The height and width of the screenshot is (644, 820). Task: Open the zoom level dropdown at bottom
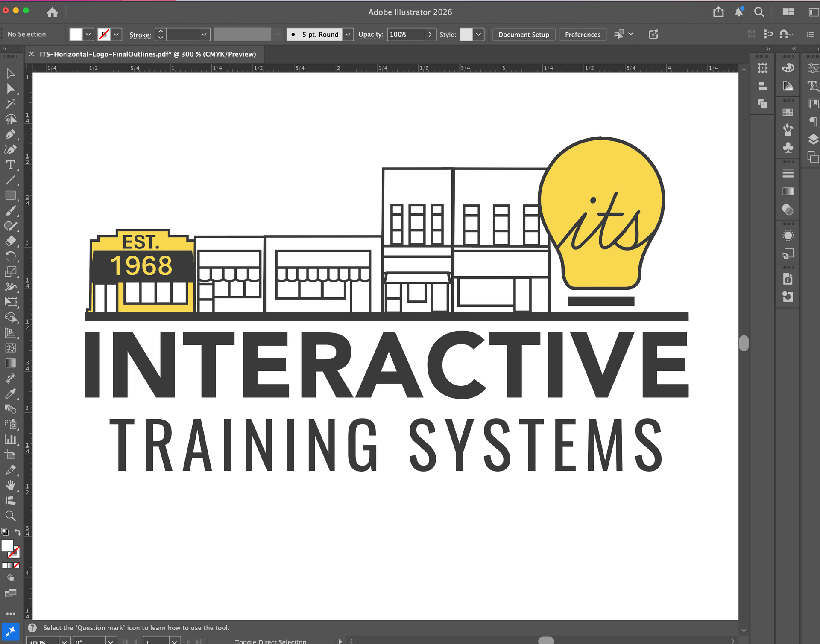click(64, 641)
